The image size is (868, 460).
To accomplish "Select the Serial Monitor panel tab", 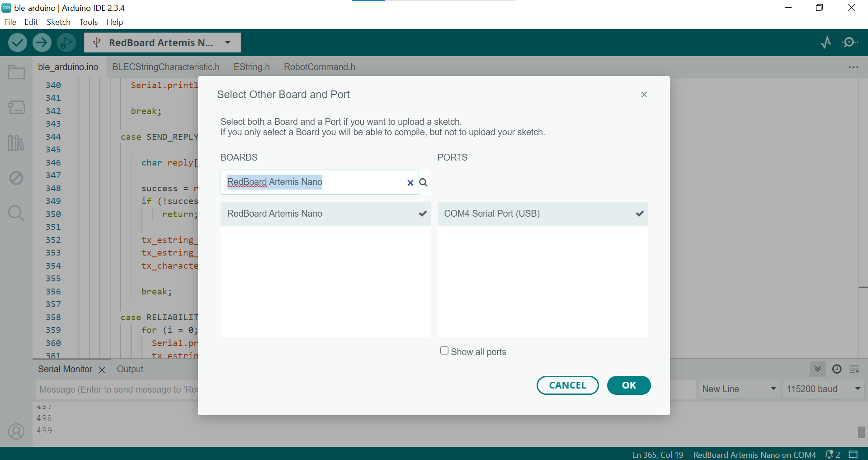I will (x=65, y=369).
